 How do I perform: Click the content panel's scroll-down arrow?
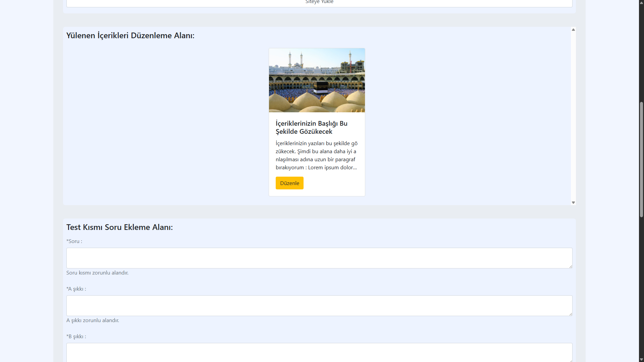click(x=573, y=202)
